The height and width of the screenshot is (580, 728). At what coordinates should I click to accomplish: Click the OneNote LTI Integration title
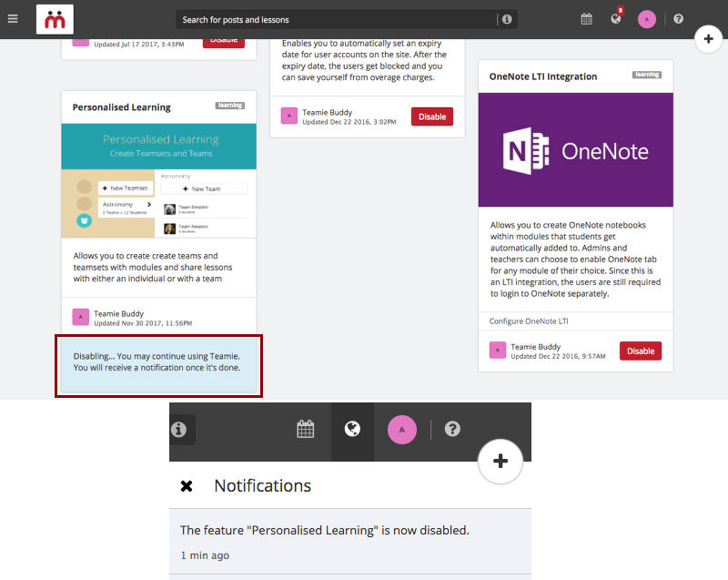point(543,76)
